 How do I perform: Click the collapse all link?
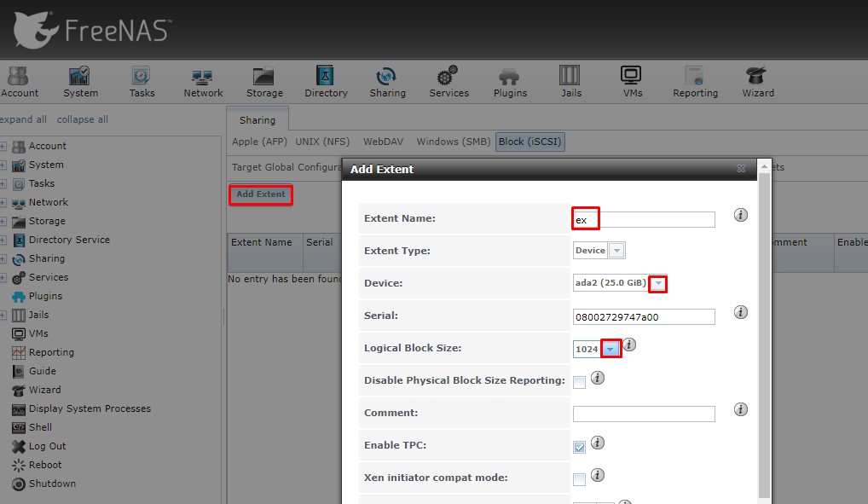pos(82,119)
